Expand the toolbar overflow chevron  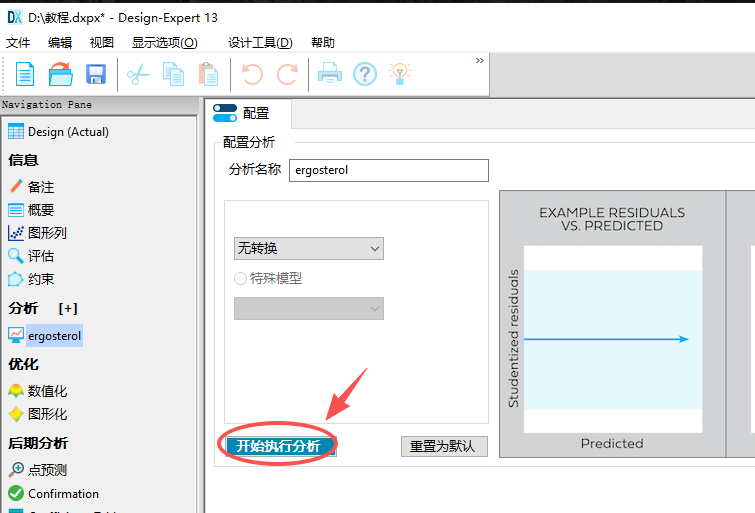(480, 61)
